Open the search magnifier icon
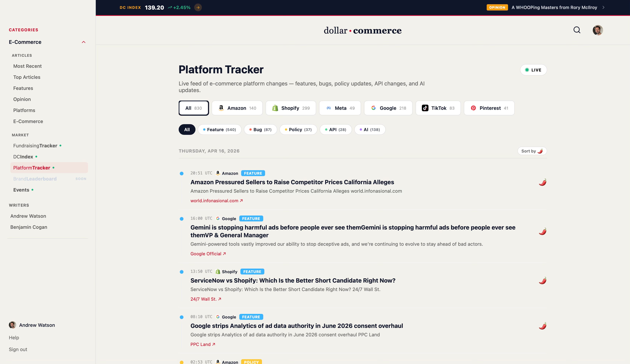This screenshot has width=630, height=364. pos(577,30)
